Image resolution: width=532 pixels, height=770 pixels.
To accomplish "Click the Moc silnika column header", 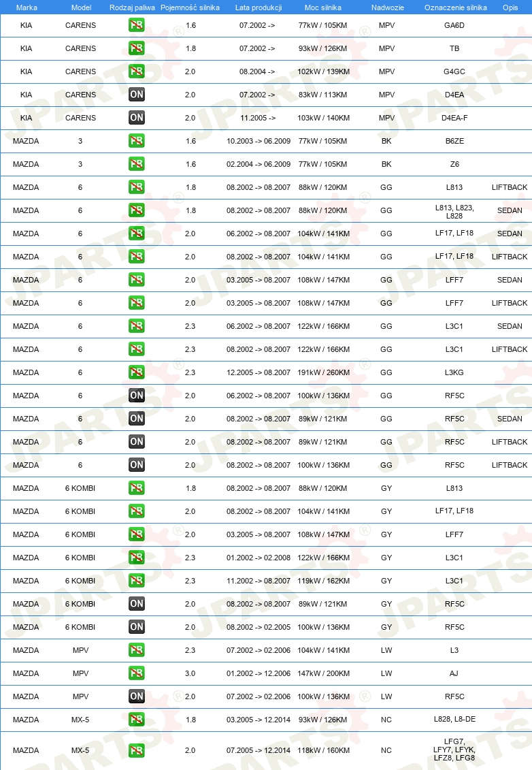I will click(323, 7).
